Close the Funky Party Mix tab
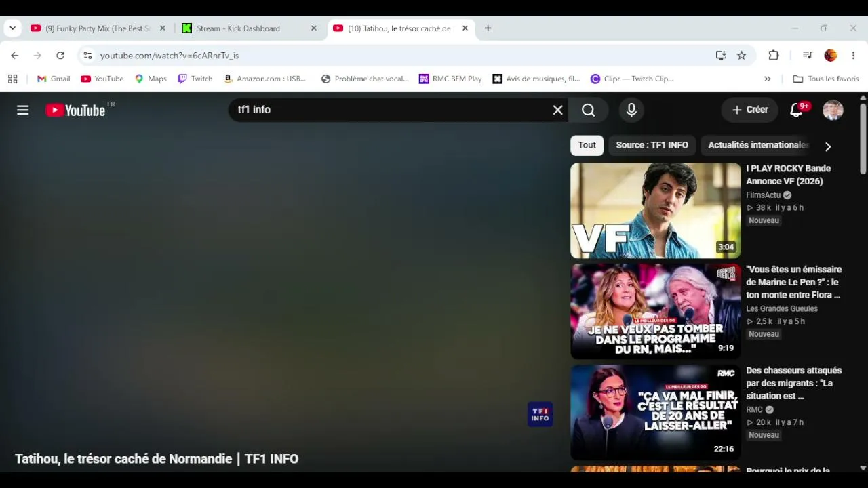Viewport: 868px width, 488px height. [162, 28]
